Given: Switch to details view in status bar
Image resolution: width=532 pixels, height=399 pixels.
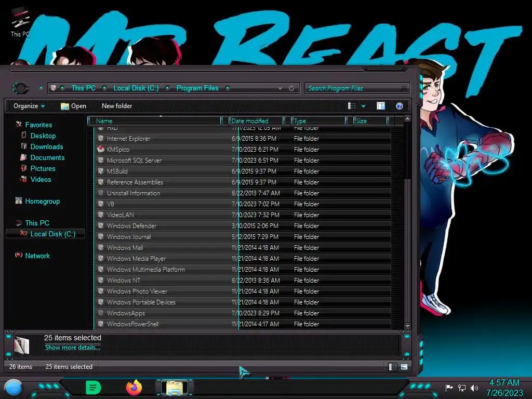Looking at the screenshot, I should [x=392, y=367].
